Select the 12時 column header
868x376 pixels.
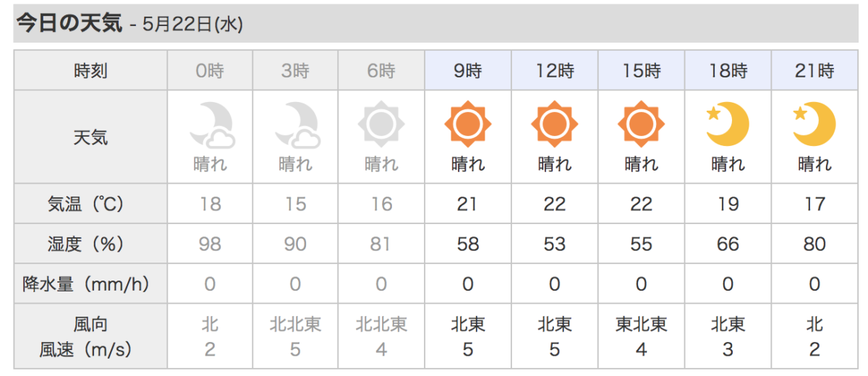pos(554,71)
